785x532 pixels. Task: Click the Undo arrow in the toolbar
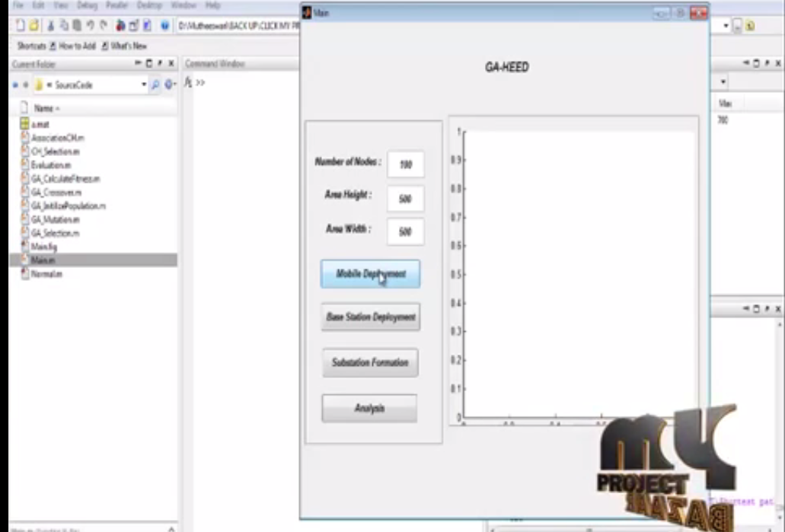[x=90, y=26]
